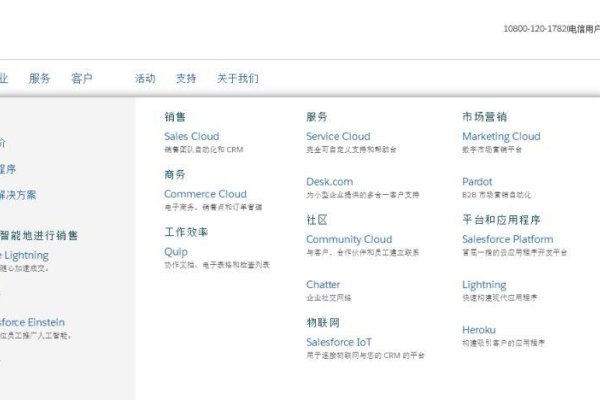The image size is (600, 400).
Task: Click the description under Commerce Cloud
Action: (214, 207)
